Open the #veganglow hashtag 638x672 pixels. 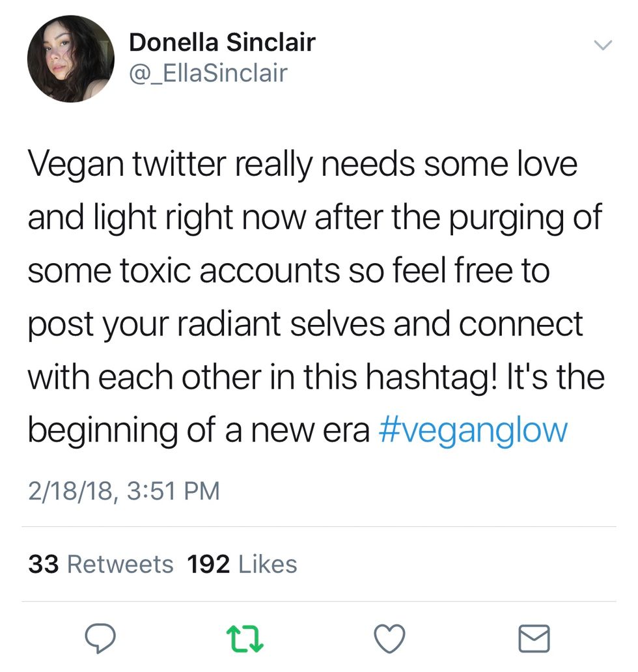pyautogui.click(x=473, y=430)
